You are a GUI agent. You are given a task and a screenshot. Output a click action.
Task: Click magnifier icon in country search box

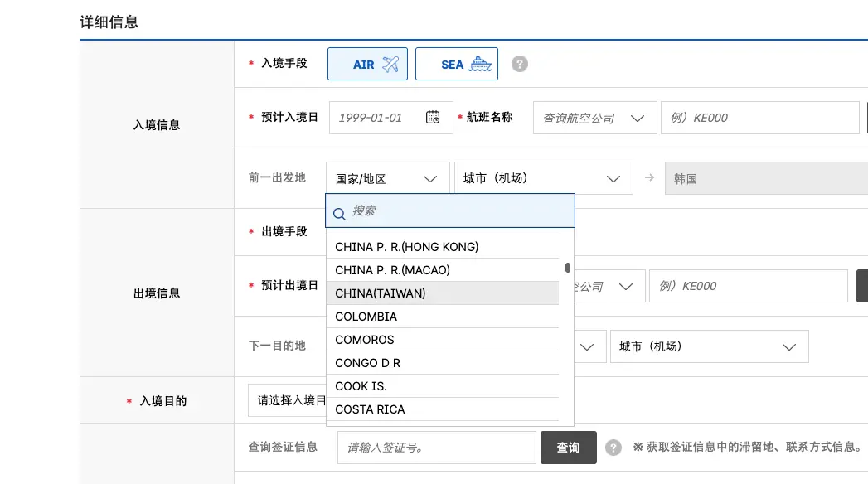[339, 214]
